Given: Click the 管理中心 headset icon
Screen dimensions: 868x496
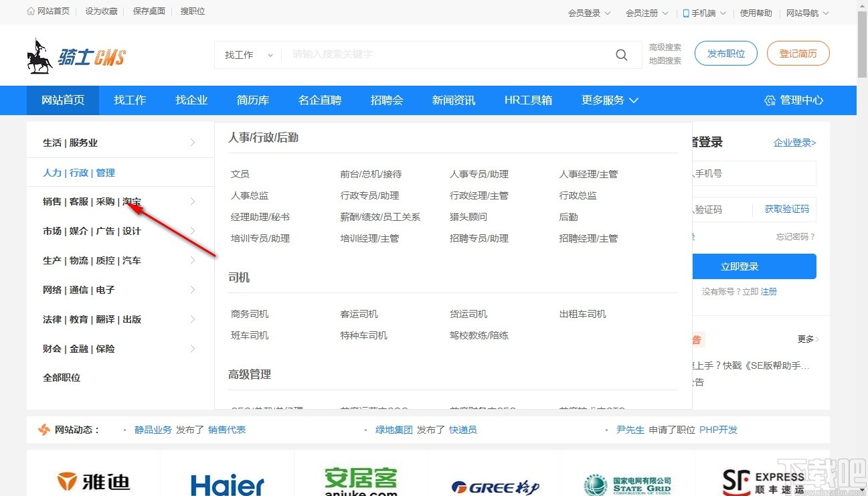Looking at the screenshot, I should 770,100.
